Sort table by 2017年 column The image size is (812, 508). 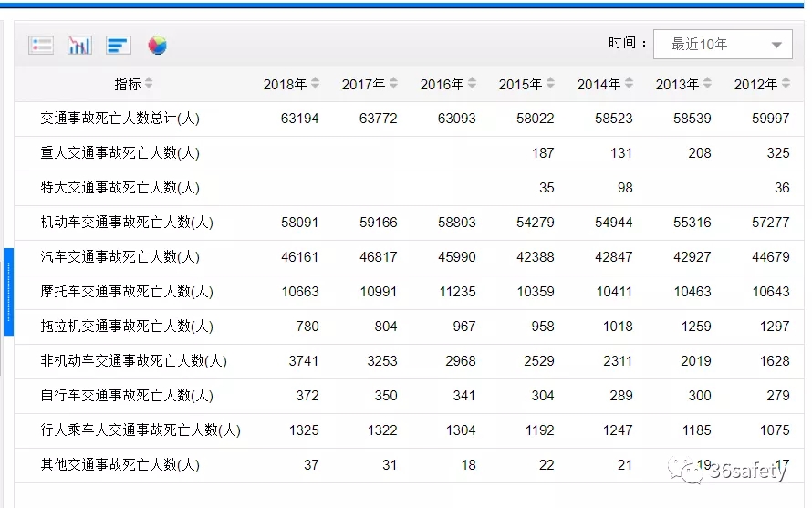(394, 83)
